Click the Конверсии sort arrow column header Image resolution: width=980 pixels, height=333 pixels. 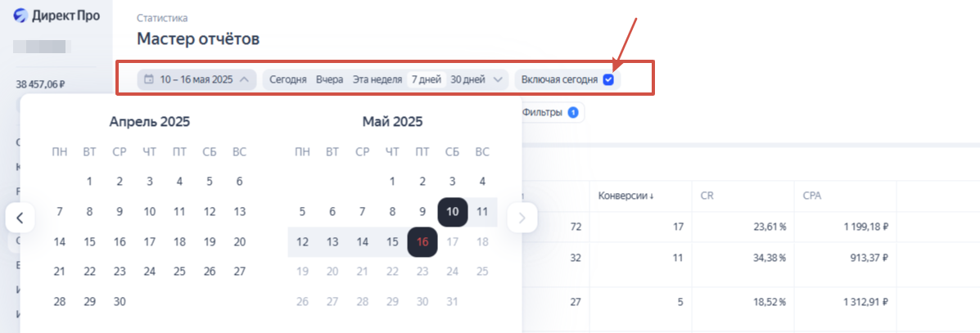626,196
